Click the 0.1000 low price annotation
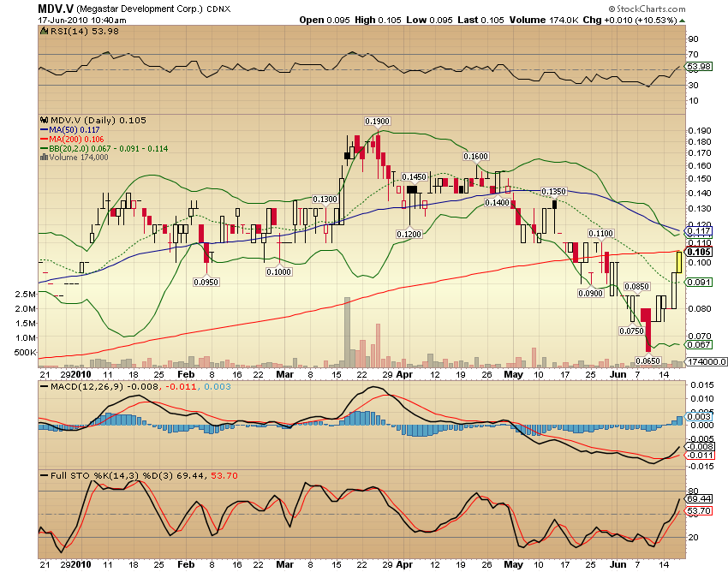 click(x=278, y=271)
